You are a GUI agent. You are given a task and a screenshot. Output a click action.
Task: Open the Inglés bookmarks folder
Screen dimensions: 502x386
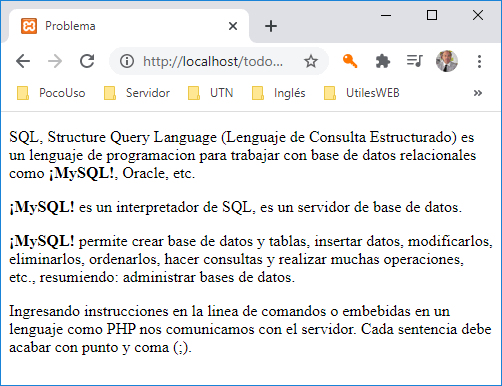278,93
